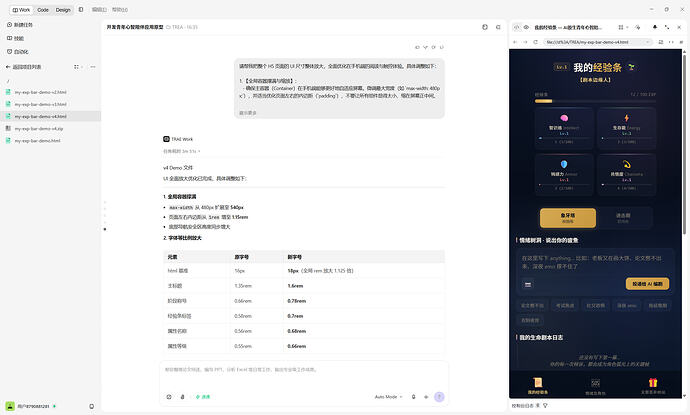Select file my-exp-bar-demo-v2.html
690x415 pixels.
[x=40, y=92]
